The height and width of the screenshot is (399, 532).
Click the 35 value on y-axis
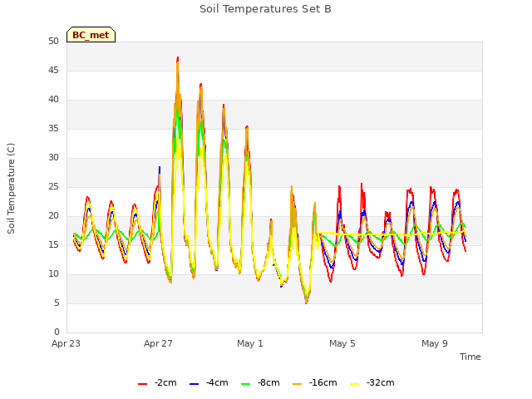tap(53, 129)
